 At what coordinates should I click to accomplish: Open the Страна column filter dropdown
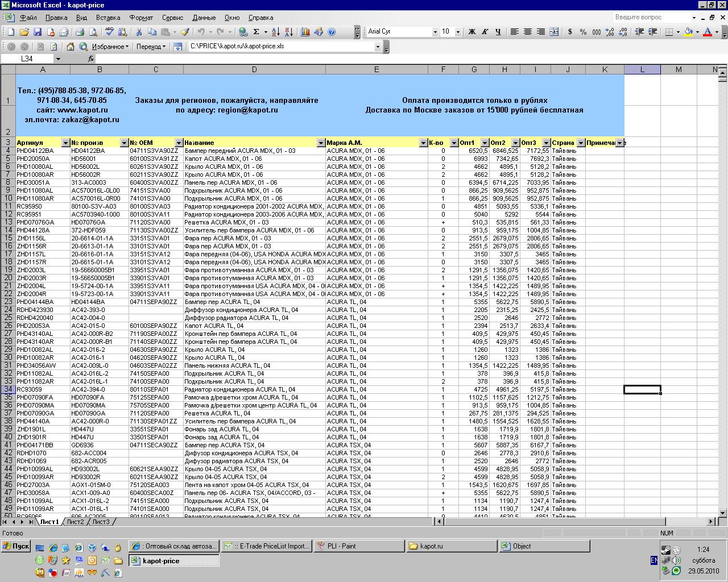(x=581, y=143)
